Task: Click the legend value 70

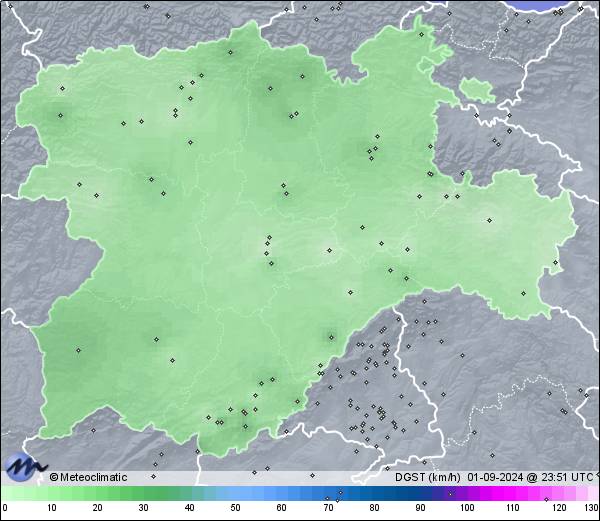Action: (328, 508)
